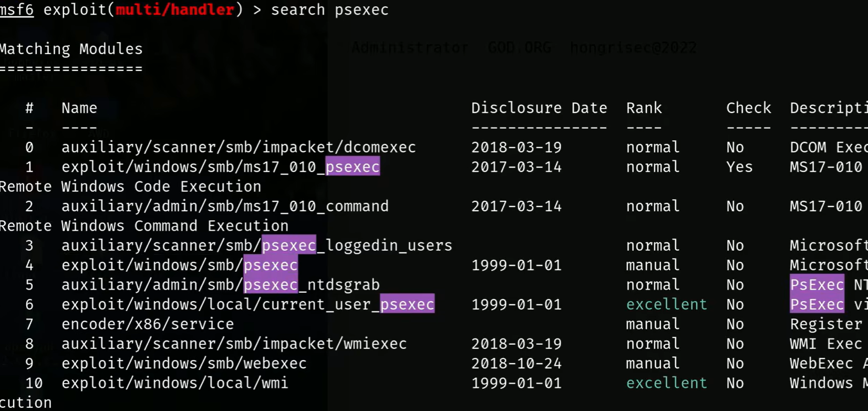Click the WMI Exec description text
The height and width of the screenshot is (411, 868).
826,344
